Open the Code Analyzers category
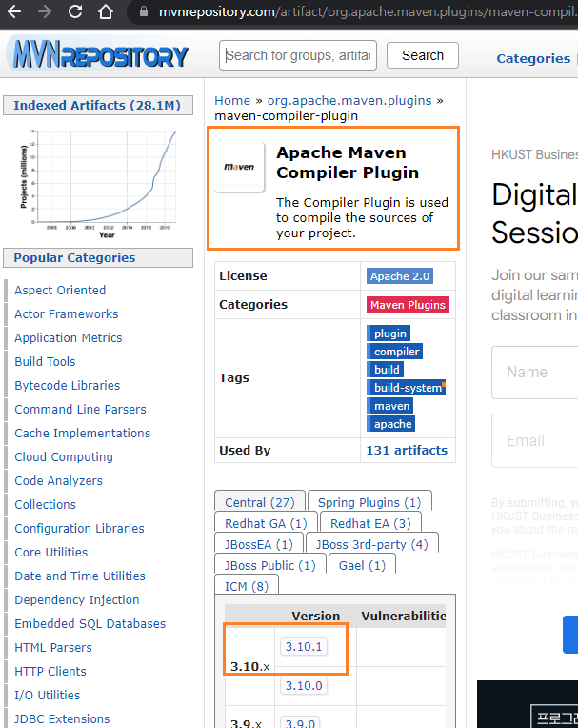578x728 pixels. click(58, 480)
